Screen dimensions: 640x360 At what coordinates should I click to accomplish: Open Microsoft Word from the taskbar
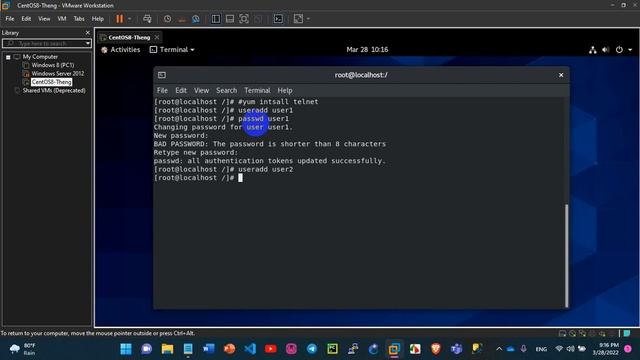[209, 349]
